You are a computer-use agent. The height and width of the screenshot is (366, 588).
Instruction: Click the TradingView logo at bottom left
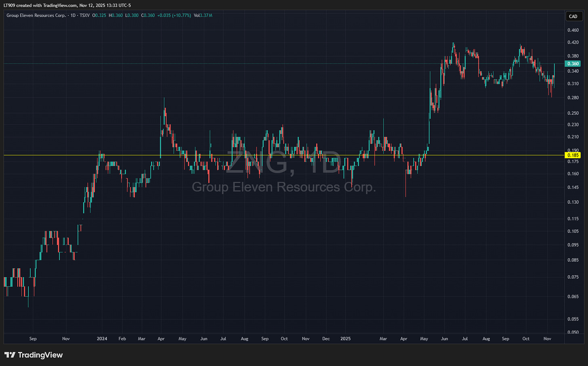[34, 355]
